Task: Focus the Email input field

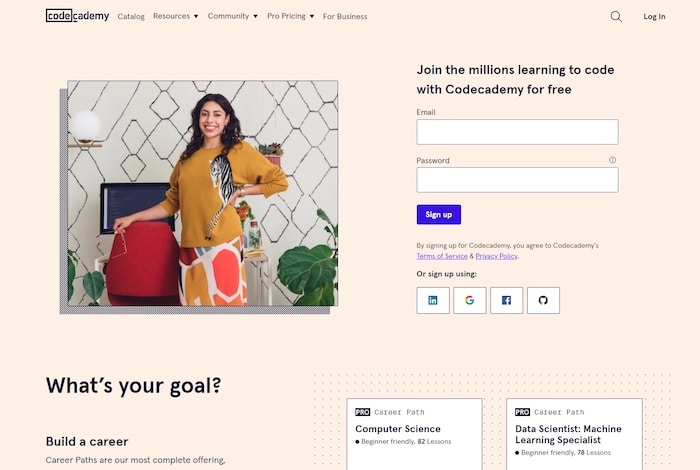Action: tap(517, 132)
